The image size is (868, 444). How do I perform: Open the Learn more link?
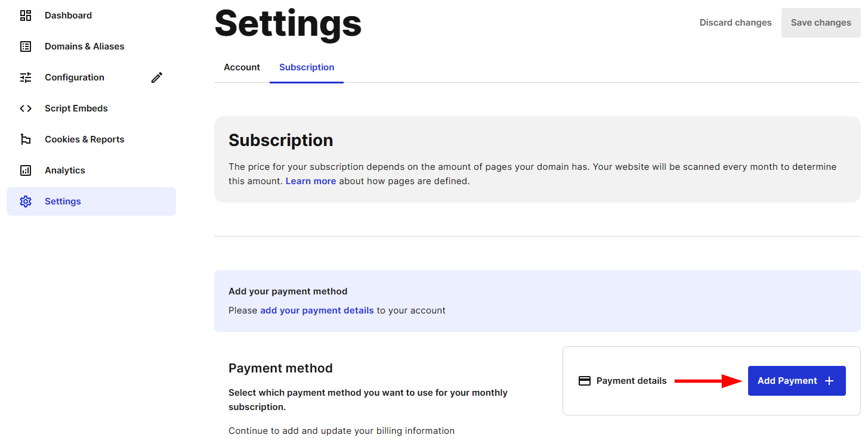click(310, 181)
